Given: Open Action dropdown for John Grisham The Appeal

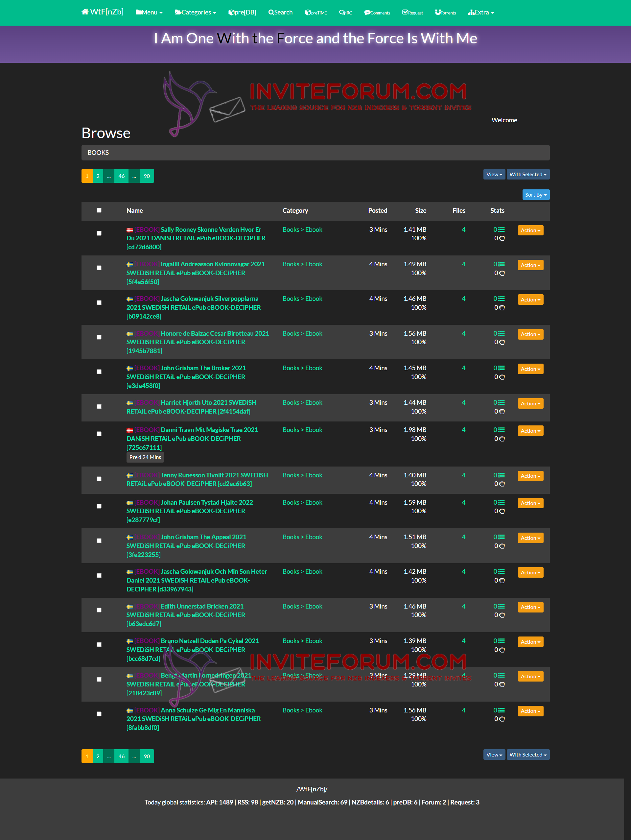Looking at the screenshot, I should click(x=530, y=538).
